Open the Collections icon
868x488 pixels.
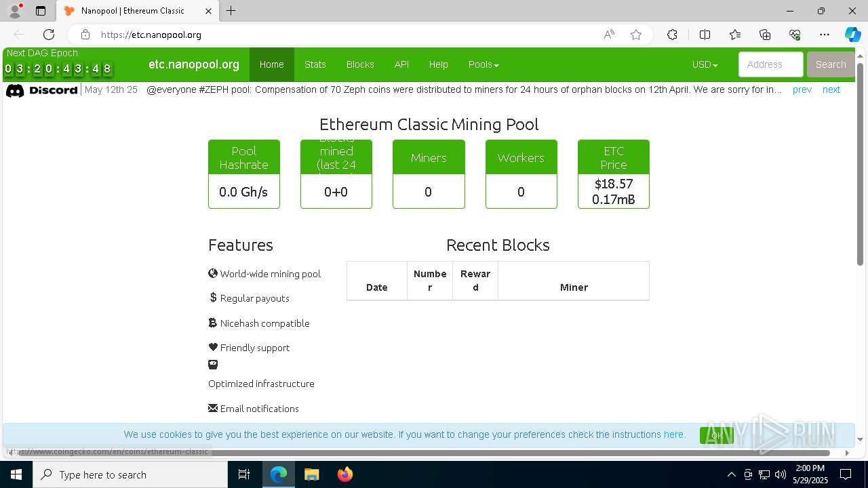coord(765,35)
